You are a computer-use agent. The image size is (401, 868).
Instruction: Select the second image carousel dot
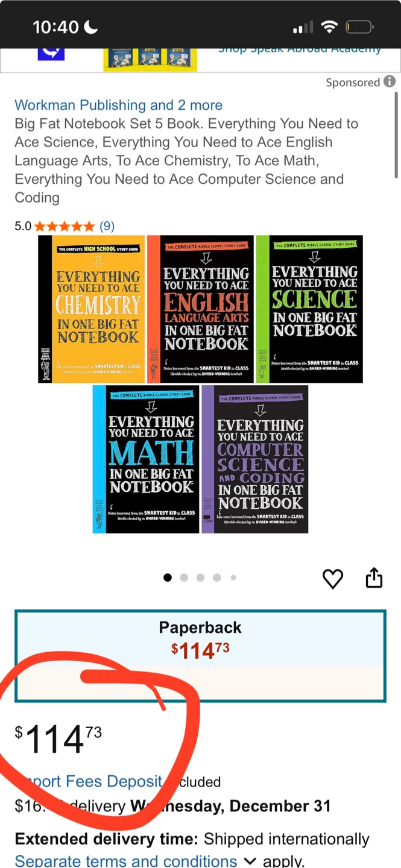(x=184, y=577)
